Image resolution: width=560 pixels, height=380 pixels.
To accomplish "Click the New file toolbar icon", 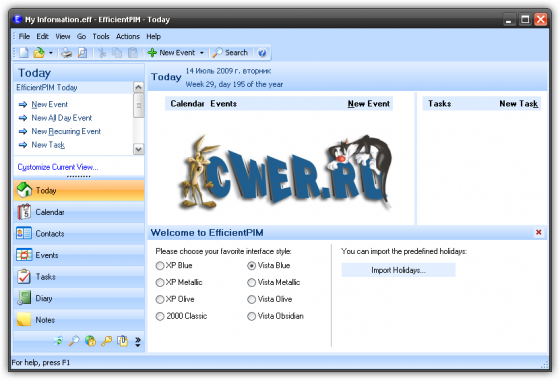I will pos(24,53).
